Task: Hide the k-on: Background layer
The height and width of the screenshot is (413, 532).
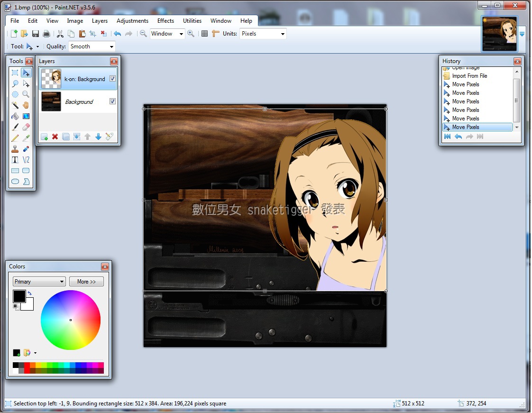Action: click(x=113, y=79)
